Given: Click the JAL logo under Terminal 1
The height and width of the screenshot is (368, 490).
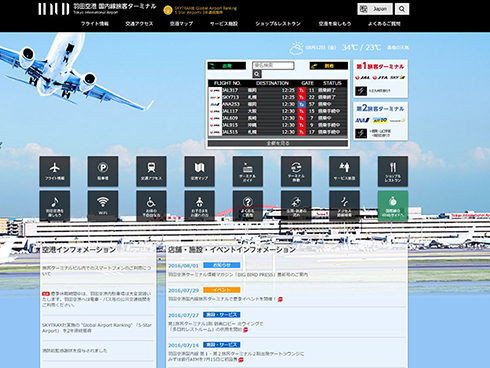Looking at the screenshot, I should 362,78.
